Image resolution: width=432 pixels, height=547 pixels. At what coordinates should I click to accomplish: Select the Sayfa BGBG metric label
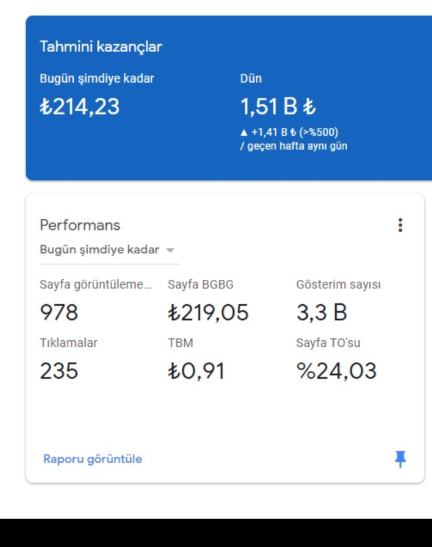[201, 285]
